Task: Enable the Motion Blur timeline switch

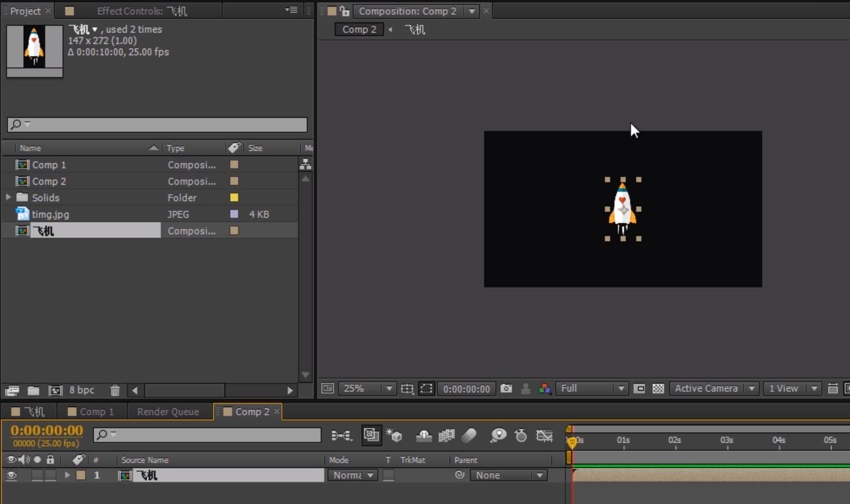Action: pos(469,435)
